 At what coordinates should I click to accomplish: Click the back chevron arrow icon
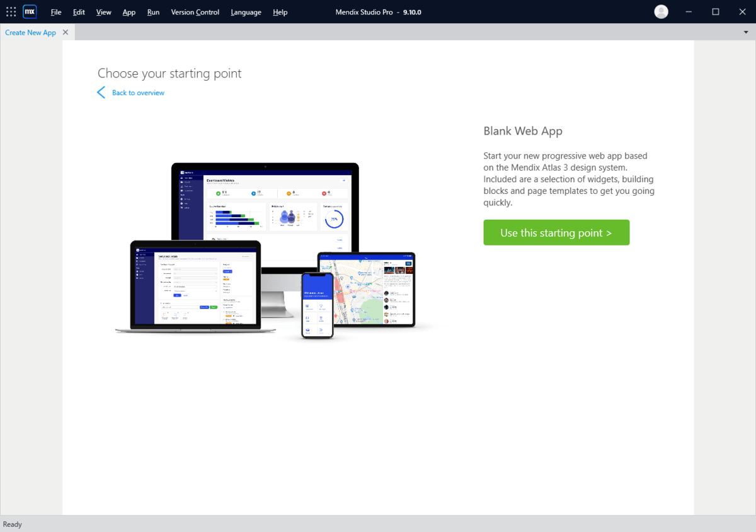[x=101, y=93]
